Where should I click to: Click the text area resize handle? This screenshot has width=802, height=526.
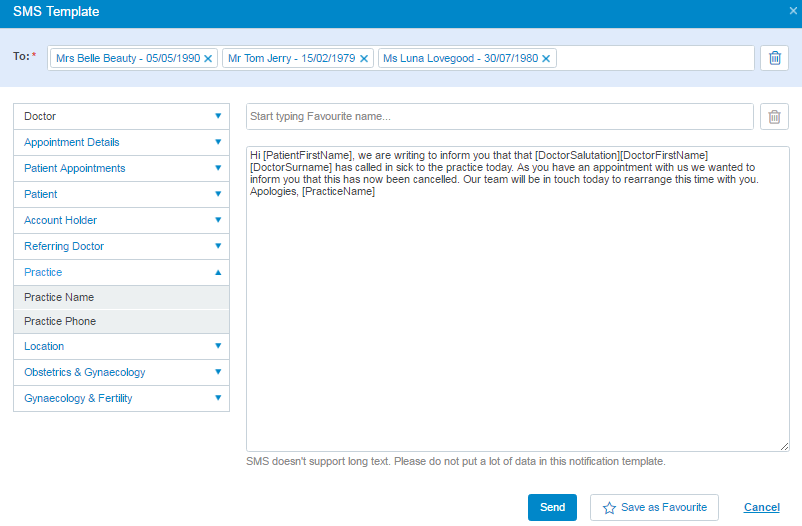[x=784, y=447]
